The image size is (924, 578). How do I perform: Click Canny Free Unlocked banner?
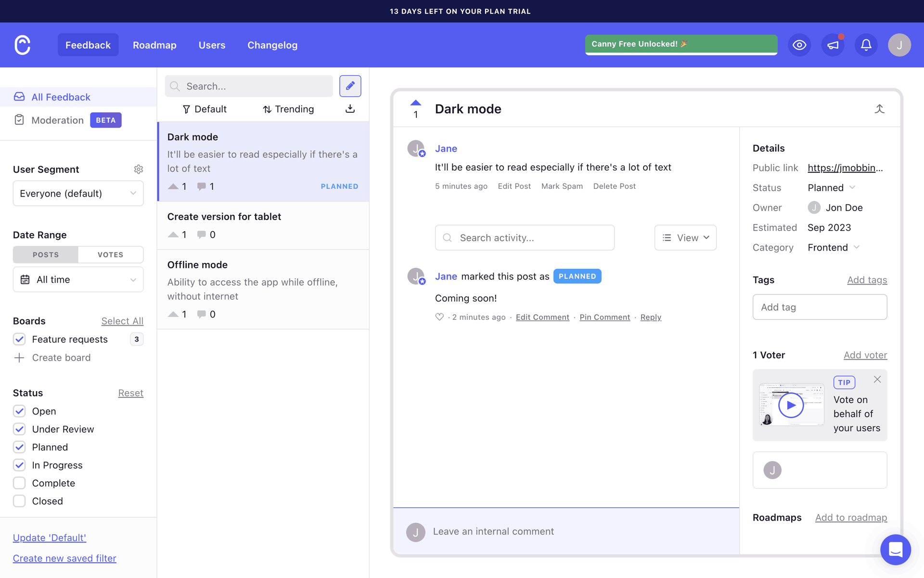click(681, 44)
